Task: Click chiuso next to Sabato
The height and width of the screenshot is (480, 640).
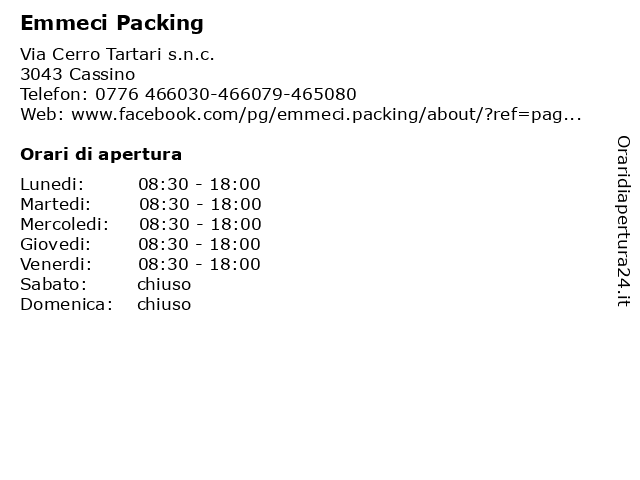Action: [164, 284]
